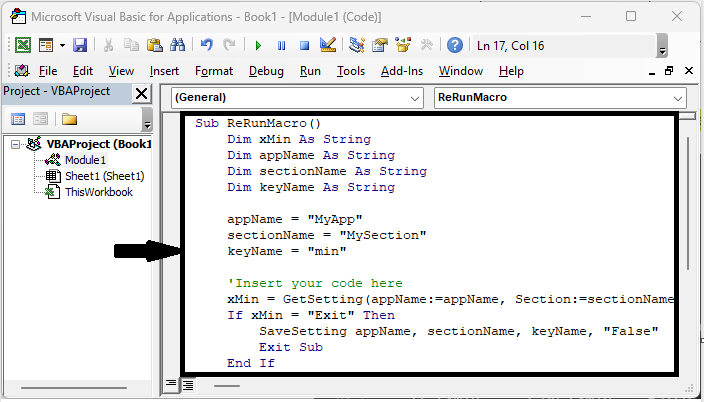704x402 pixels.
Task: Open the Tools menu
Action: tap(351, 71)
